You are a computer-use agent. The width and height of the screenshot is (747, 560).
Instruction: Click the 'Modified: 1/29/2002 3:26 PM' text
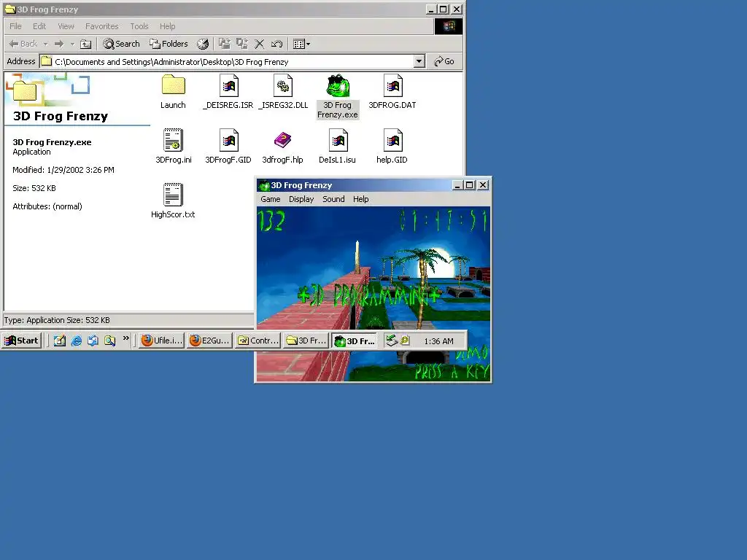point(63,170)
